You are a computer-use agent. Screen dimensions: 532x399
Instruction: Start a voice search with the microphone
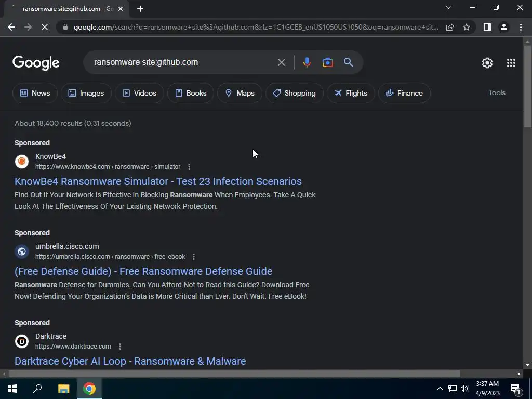pyautogui.click(x=307, y=62)
